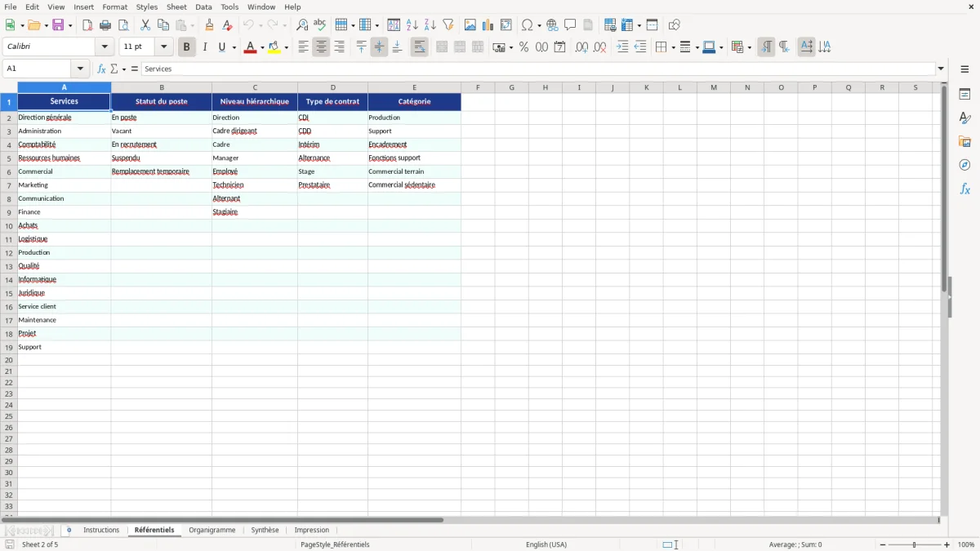Insert chart icon
980x551 pixels.
tap(488, 25)
